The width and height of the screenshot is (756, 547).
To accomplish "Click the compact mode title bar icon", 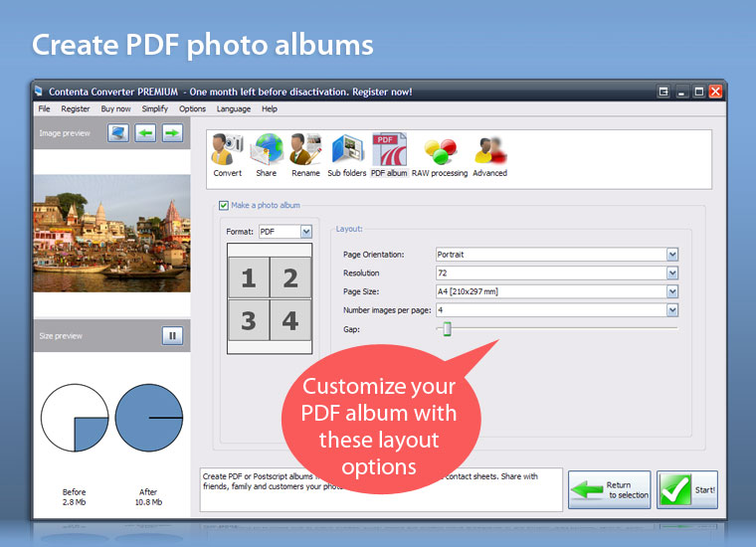I will (x=663, y=91).
